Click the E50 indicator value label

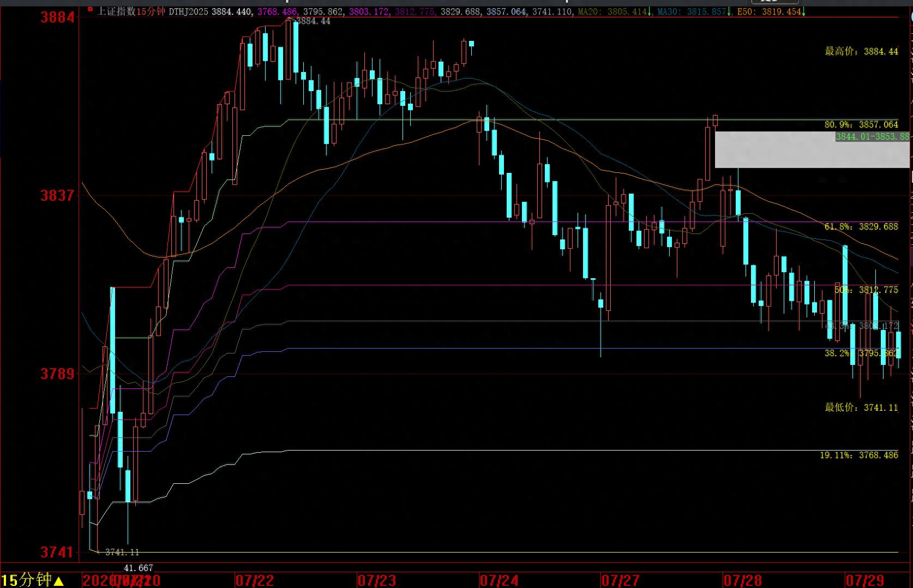769,11
